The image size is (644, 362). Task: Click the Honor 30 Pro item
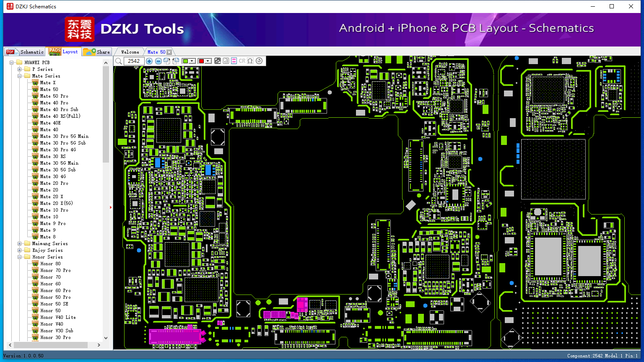[56, 337]
